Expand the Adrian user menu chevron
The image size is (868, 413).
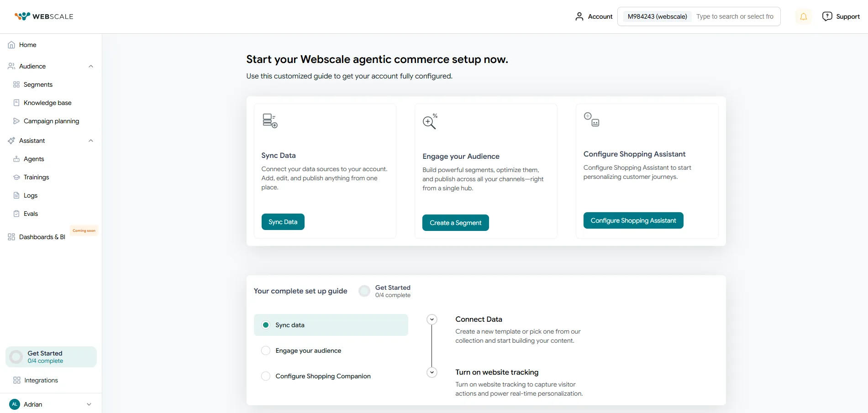coord(89,404)
